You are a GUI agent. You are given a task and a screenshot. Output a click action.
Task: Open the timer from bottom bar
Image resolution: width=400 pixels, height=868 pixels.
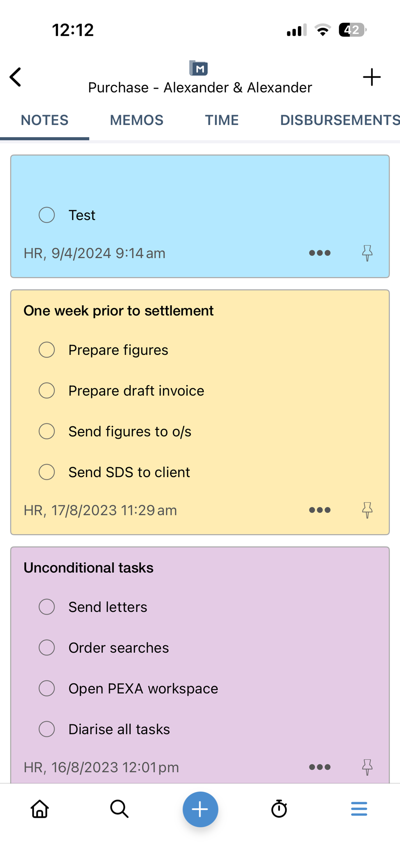coord(279,809)
